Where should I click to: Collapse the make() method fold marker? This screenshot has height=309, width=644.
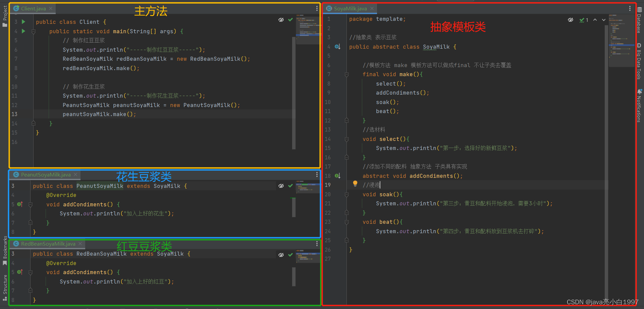(x=347, y=74)
